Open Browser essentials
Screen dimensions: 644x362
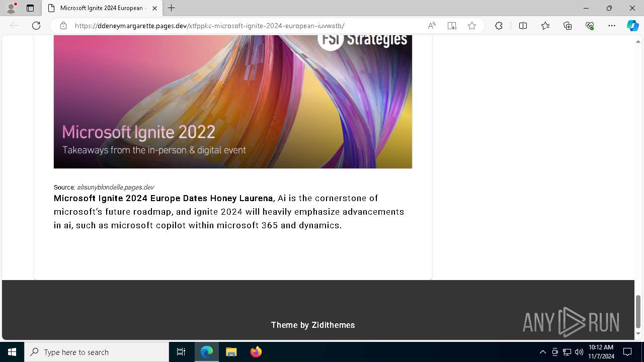(590, 26)
